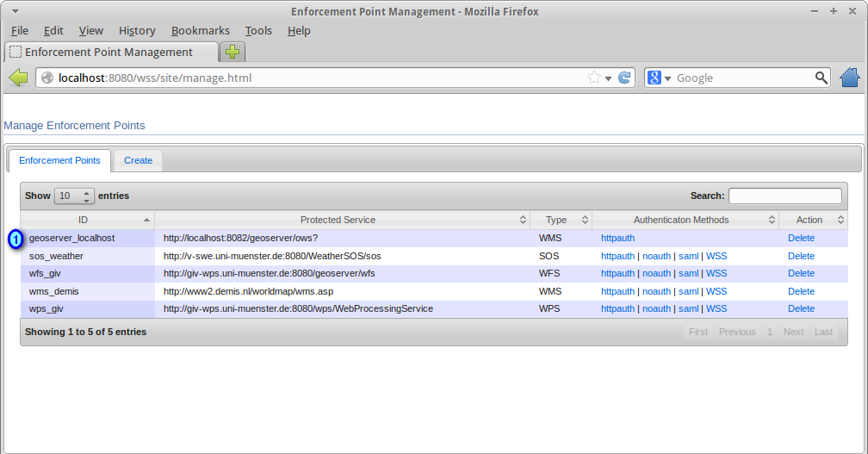Click the search magnifier icon

click(821, 78)
